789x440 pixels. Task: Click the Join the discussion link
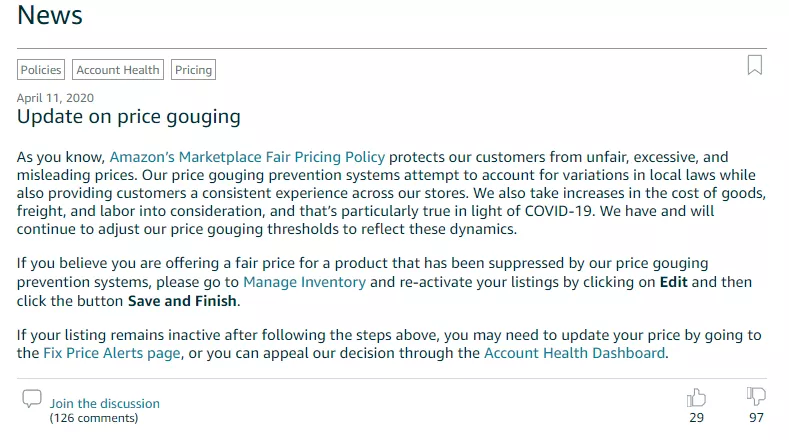coord(105,404)
